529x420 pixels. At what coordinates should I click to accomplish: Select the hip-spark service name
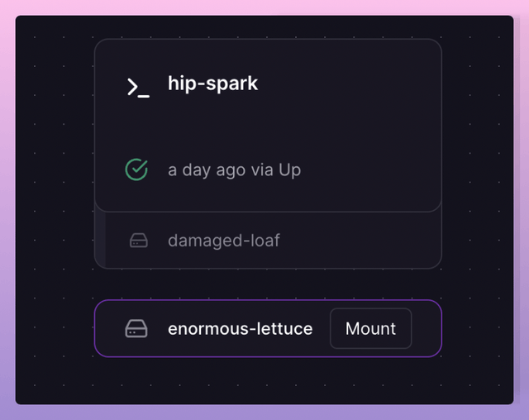click(212, 84)
